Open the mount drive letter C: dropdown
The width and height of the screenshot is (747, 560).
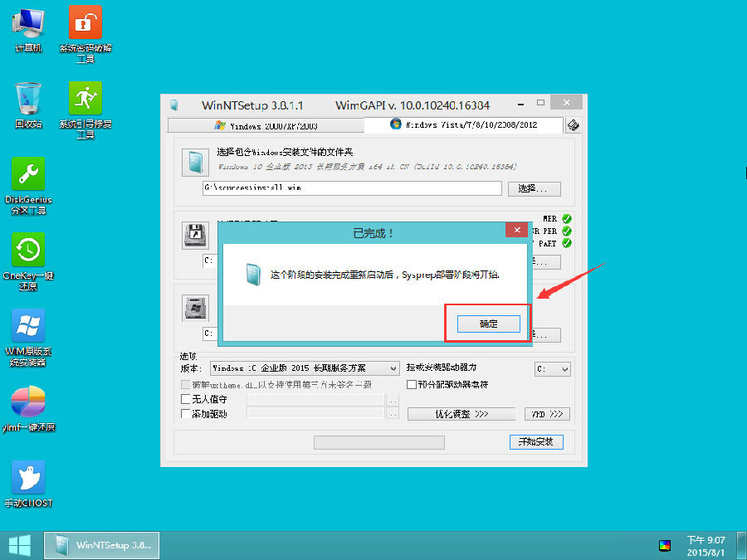[552, 368]
